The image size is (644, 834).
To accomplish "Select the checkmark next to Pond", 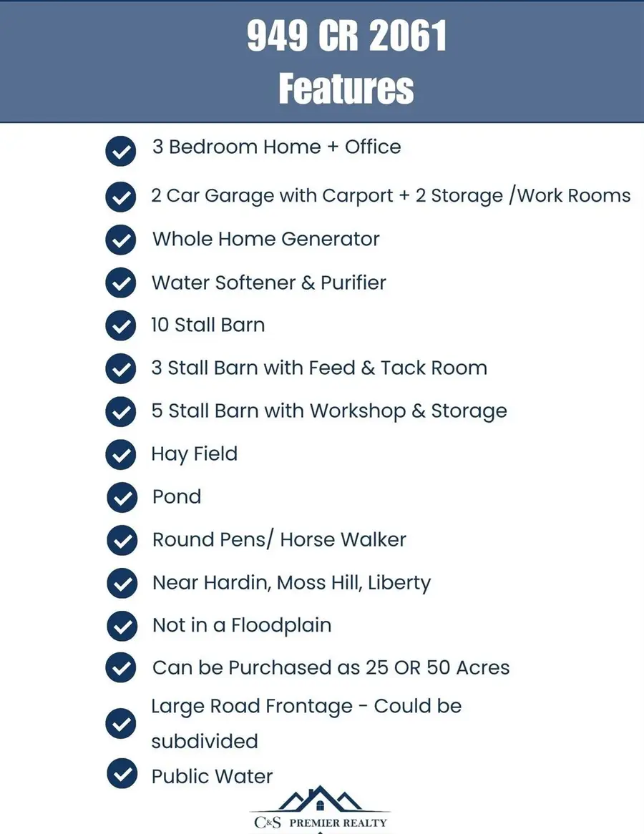I will pyautogui.click(x=122, y=498).
